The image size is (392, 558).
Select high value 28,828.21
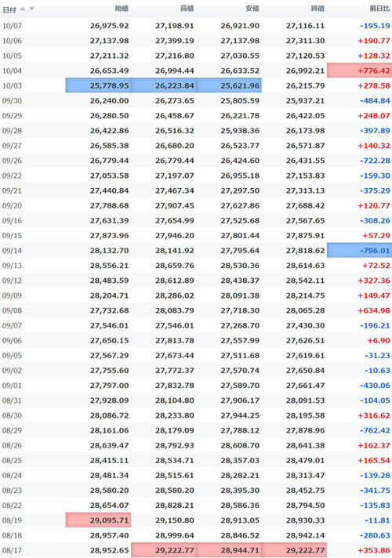tap(175, 505)
